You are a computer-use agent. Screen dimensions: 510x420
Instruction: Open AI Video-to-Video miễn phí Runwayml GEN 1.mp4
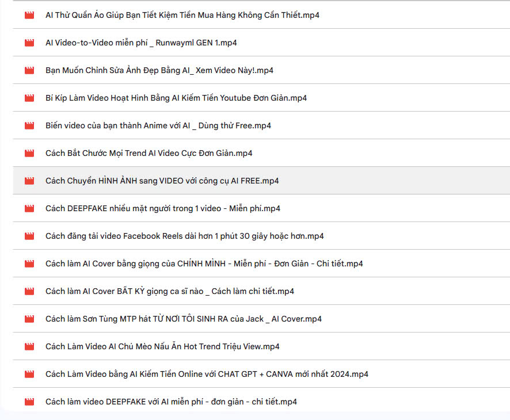click(141, 43)
